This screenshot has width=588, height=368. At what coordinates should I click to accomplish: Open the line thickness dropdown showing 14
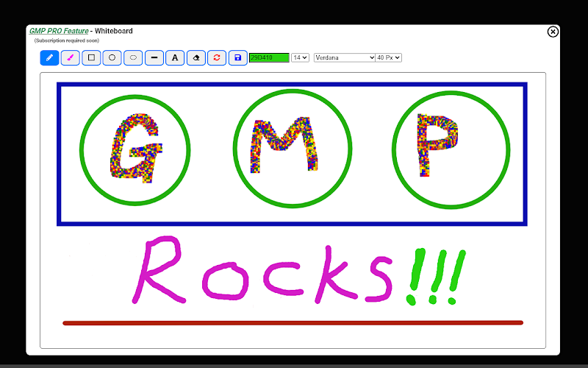tap(300, 58)
